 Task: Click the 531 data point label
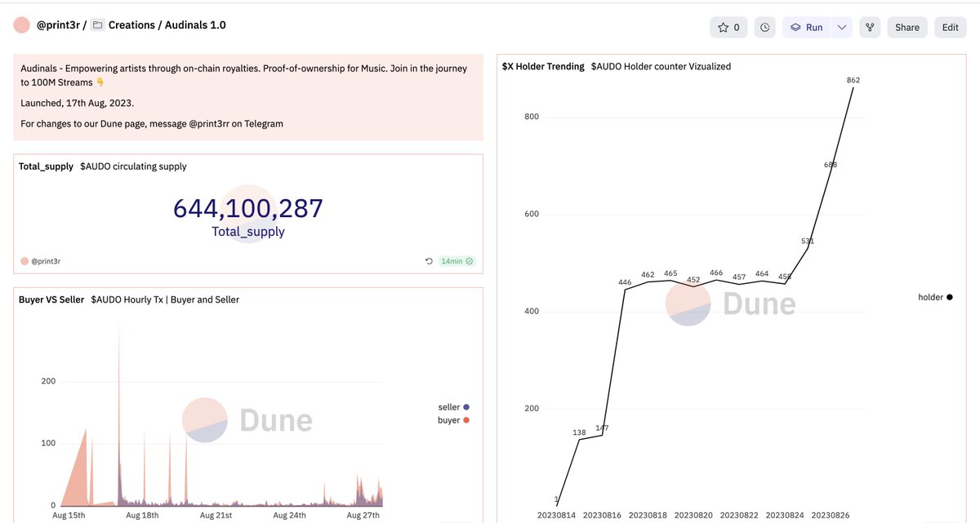[808, 242]
